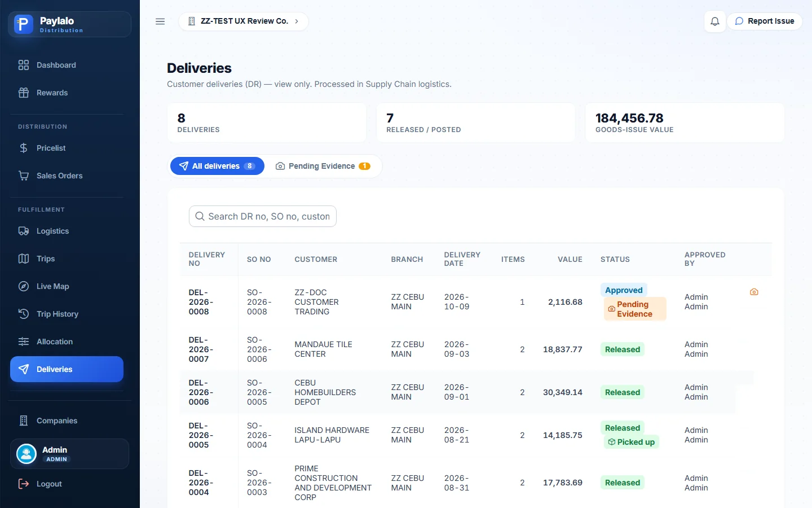Image resolution: width=812 pixels, height=508 pixels.
Task: Click delivery number DEL-2026-0008
Action: [x=201, y=302]
